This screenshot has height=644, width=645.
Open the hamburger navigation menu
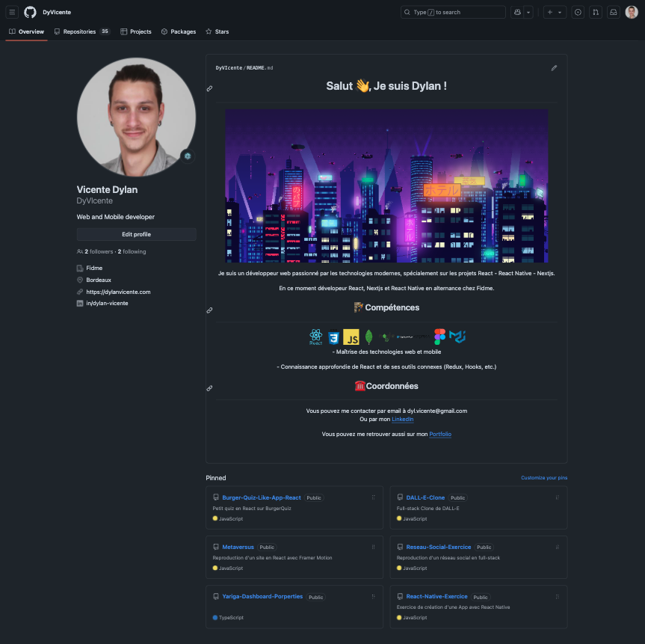click(12, 12)
